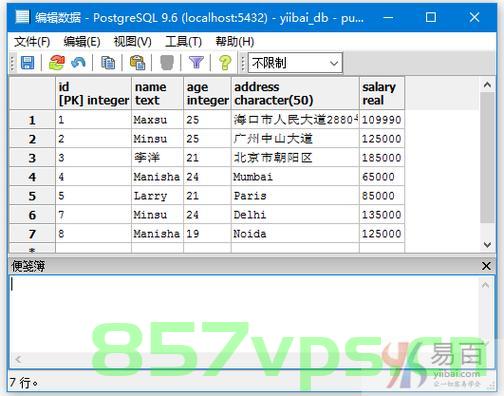
Task: Click the address cell 海口市人民大道
Action: 295,120
